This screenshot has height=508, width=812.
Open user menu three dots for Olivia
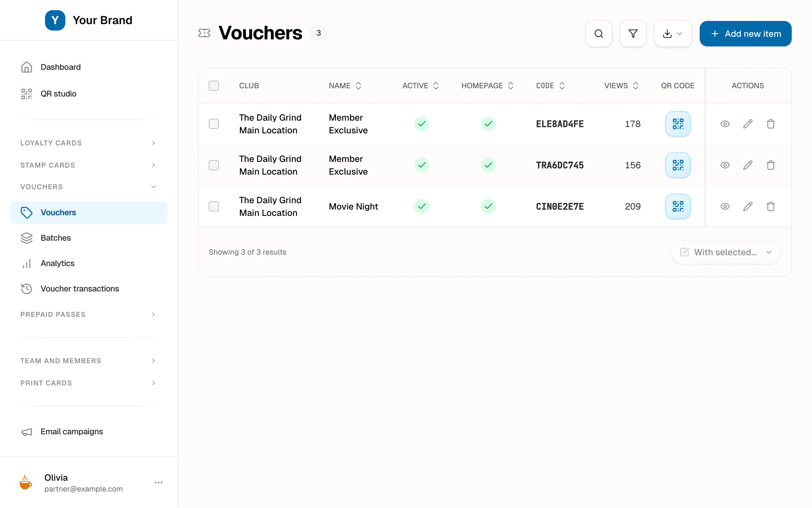(x=158, y=483)
